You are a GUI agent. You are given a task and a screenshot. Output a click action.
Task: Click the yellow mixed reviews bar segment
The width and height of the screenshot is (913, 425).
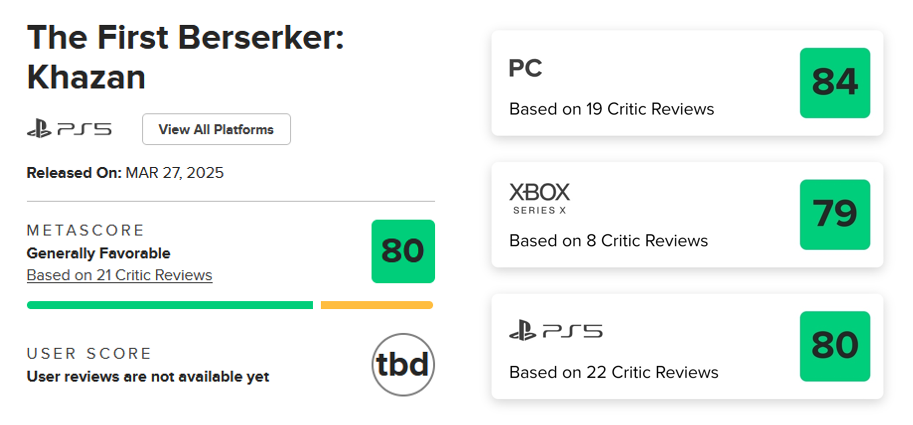[377, 305]
